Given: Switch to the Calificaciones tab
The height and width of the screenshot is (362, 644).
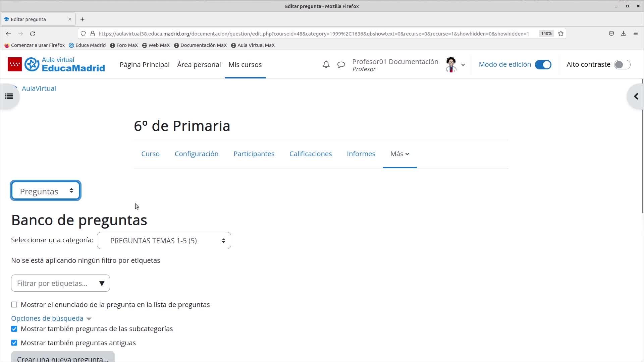Looking at the screenshot, I should [310, 154].
